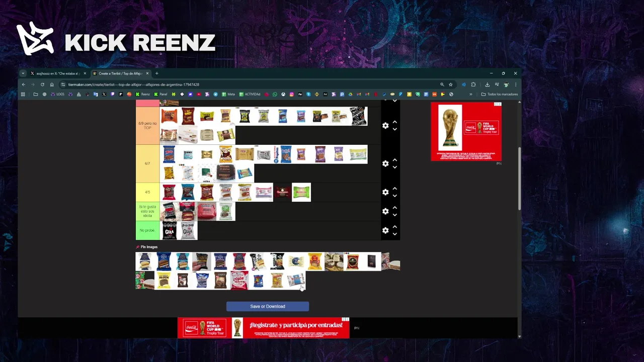Open settings gear for the 'No probé' tier

pos(385,230)
